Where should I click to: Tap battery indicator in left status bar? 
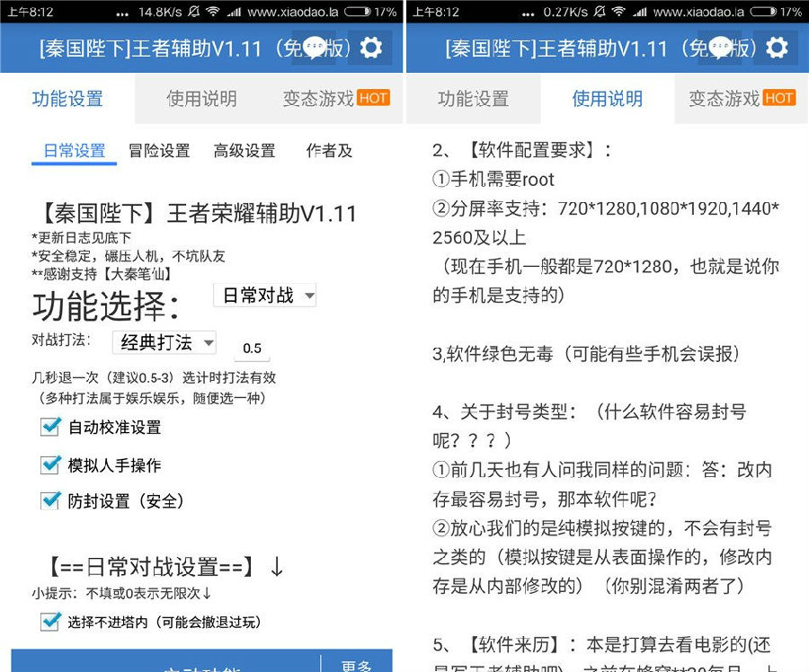click(357, 12)
